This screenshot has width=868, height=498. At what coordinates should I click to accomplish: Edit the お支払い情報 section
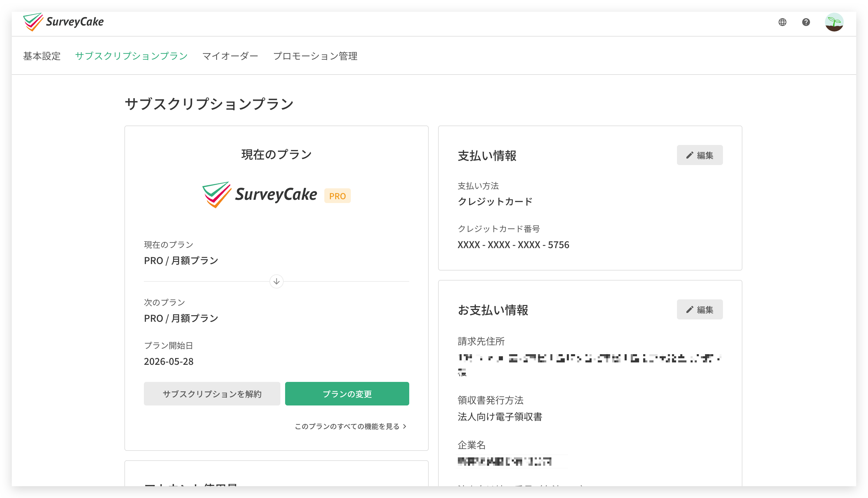pyautogui.click(x=700, y=309)
